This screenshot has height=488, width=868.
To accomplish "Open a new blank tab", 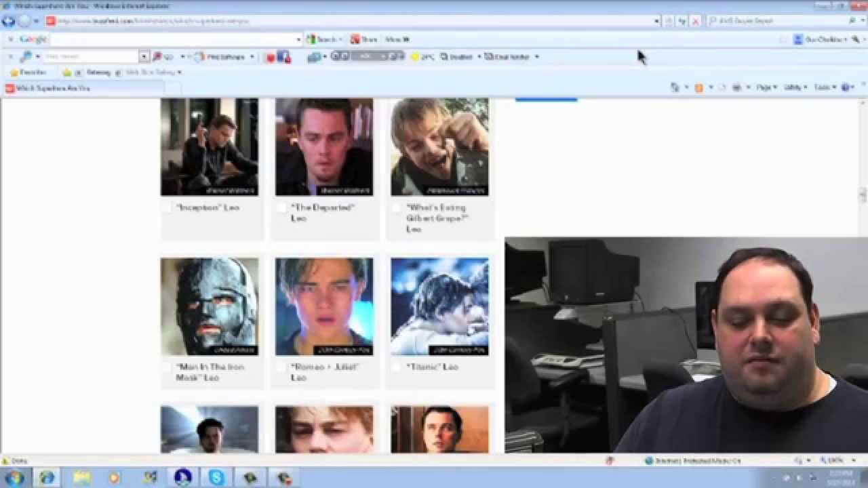I will point(174,88).
